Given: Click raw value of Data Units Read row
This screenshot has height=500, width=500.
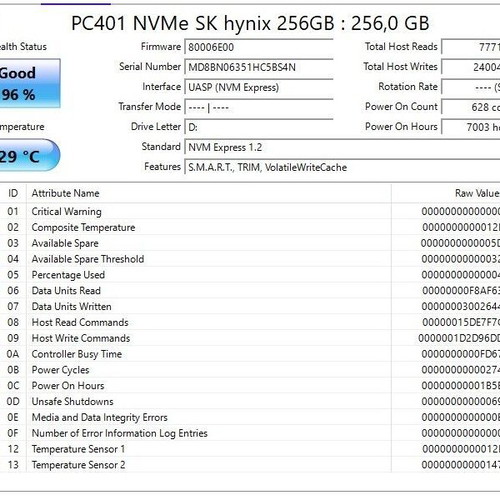Looking at the screenshot, I should coord(461,291).
